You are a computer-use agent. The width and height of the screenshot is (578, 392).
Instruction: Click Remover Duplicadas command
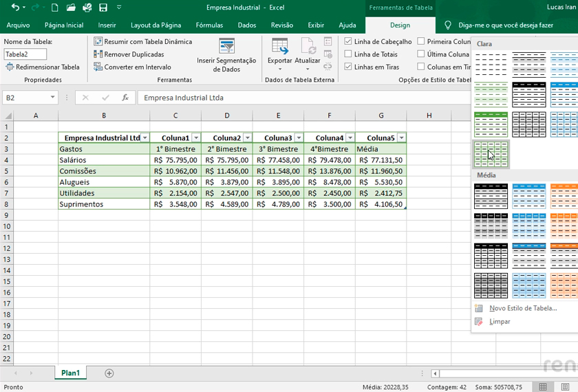click(129, 54)
